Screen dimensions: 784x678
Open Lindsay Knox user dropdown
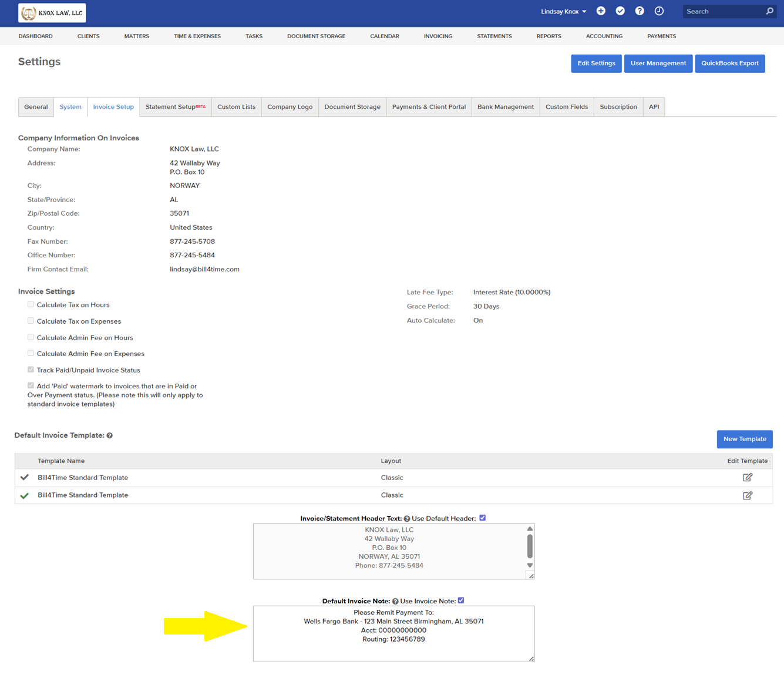[x=563, y=12]
